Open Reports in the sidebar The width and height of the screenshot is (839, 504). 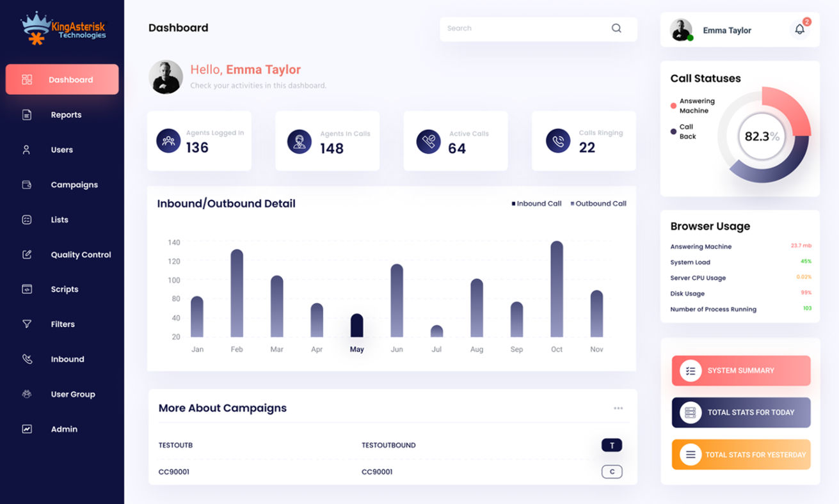pos(66,115)
